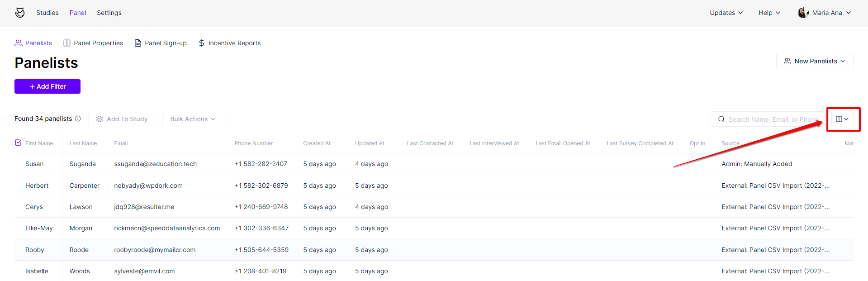868x281 pixels.
Task: Click the Found 34 panelists label
Action: point(43,119)
